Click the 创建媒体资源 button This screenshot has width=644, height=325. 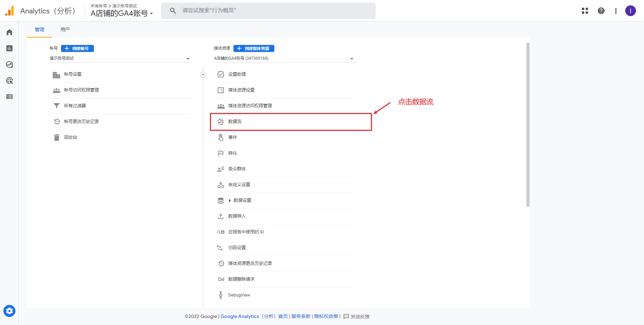254,48
